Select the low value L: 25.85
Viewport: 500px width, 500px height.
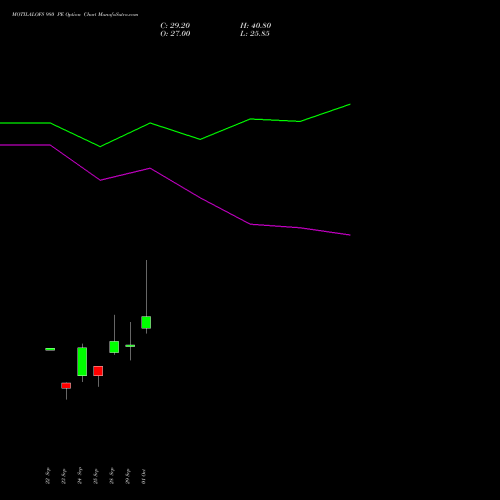[255, 34]
